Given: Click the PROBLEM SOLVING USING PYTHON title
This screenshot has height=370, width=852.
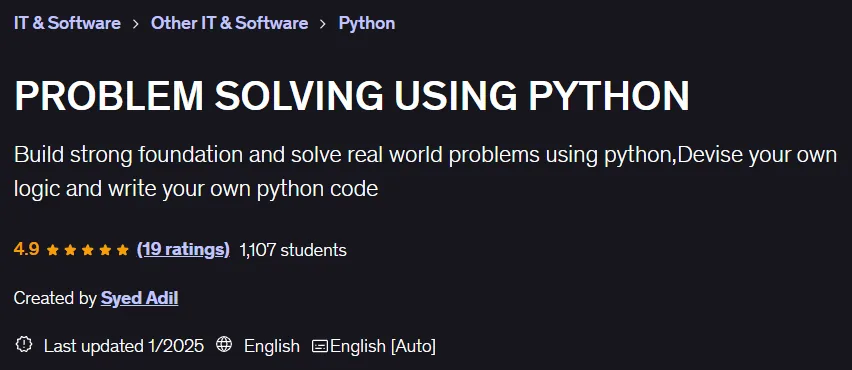Looking at the screenshot, I should click(x=352, y=97).
